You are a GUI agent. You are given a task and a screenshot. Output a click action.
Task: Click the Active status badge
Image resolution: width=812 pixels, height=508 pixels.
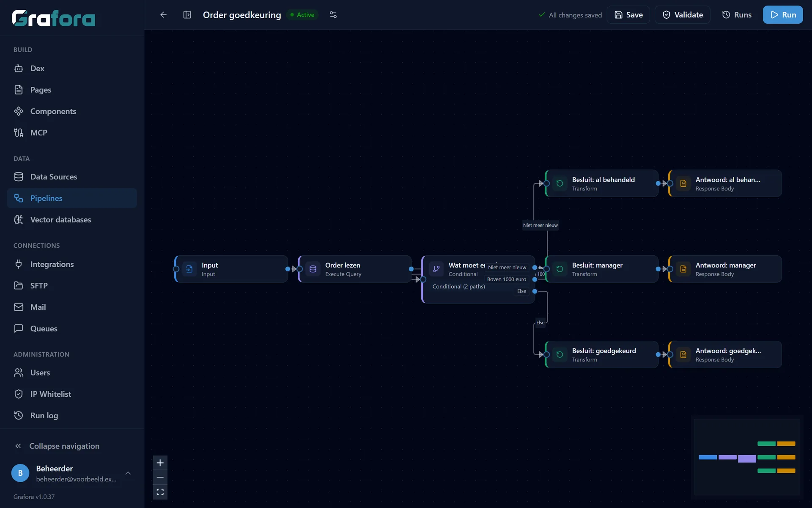tap(302, 15)
